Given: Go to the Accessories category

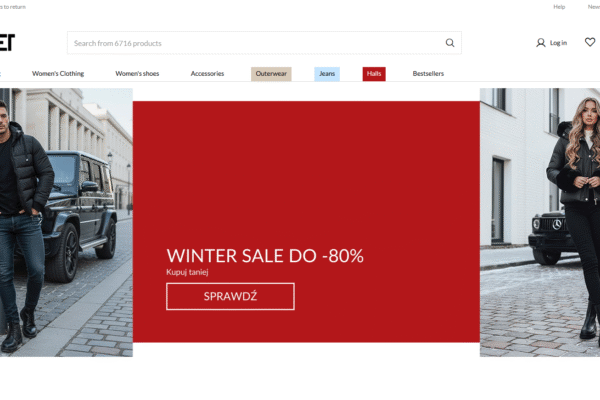Looking at the screenshot, I should (207, 74).
